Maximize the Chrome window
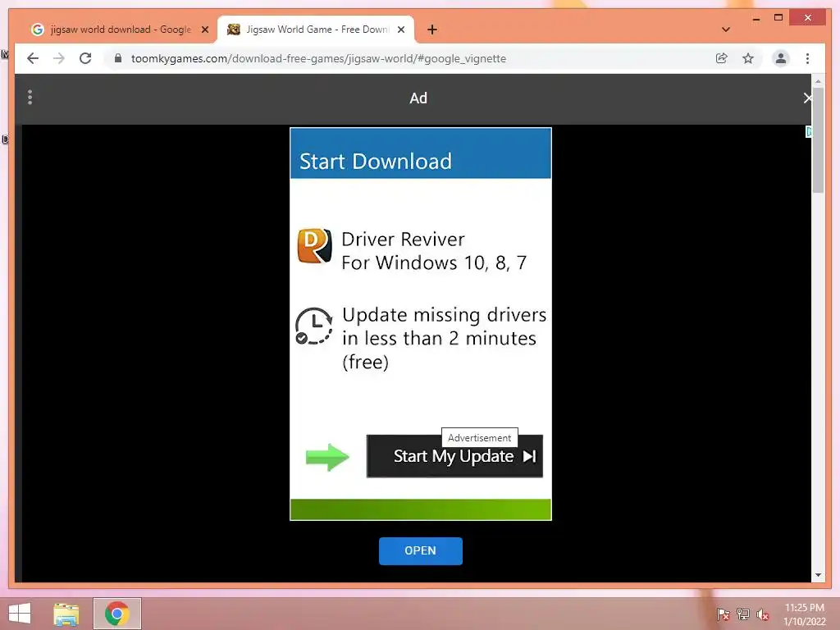The width and height of the screenshot is (840, 630). (x=778, y=18)
